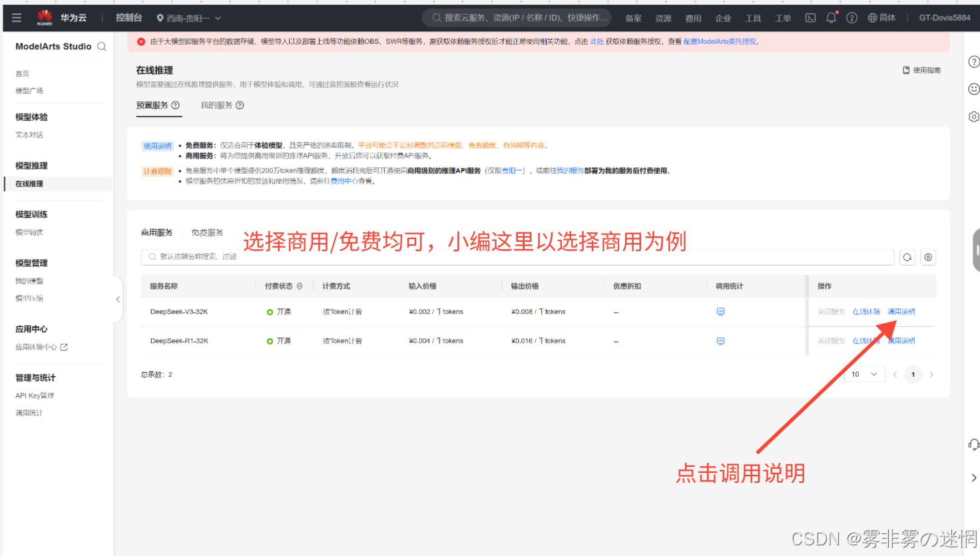Open the 备案 menu item

633,19
